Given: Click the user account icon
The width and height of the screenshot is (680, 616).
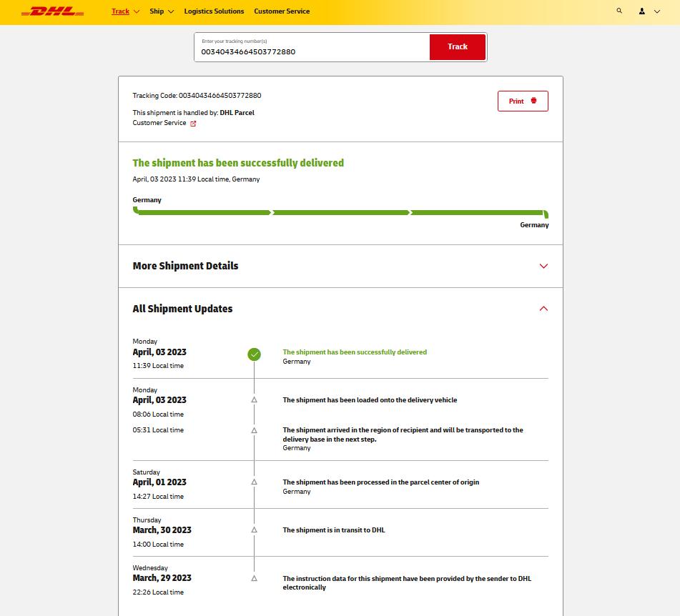Looking at the screenshot, I should pos(641,11).
